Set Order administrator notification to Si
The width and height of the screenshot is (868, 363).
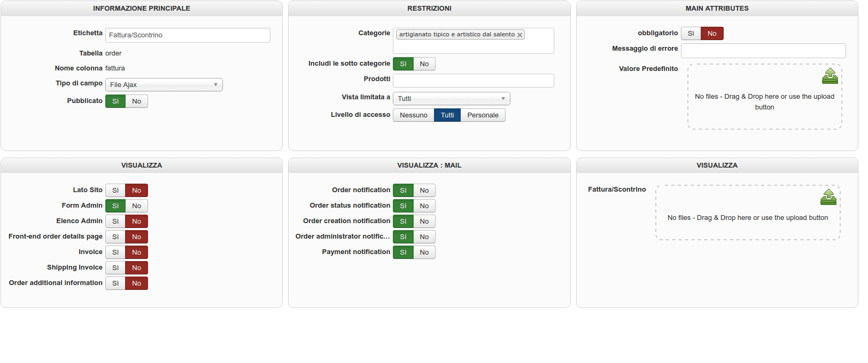(x=403, y=237)
